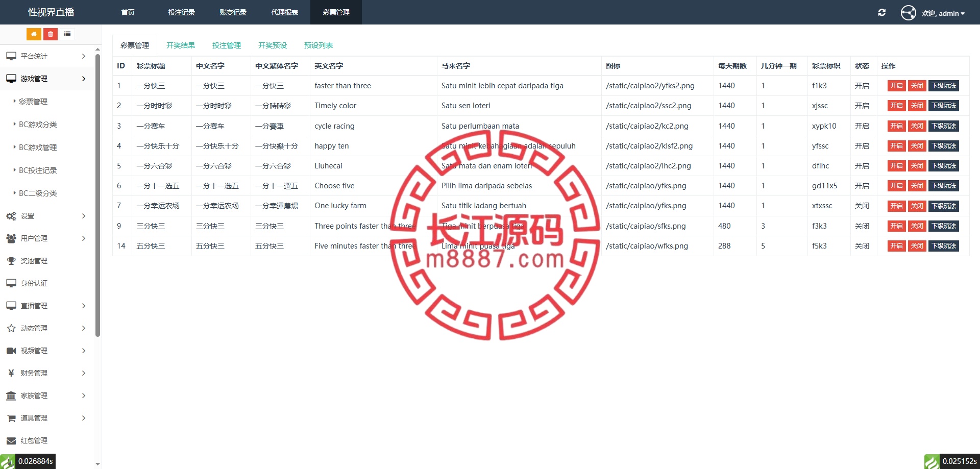Switch to the 开奖预设 tab
980x469 pixels.
click(x=273, y=45)
